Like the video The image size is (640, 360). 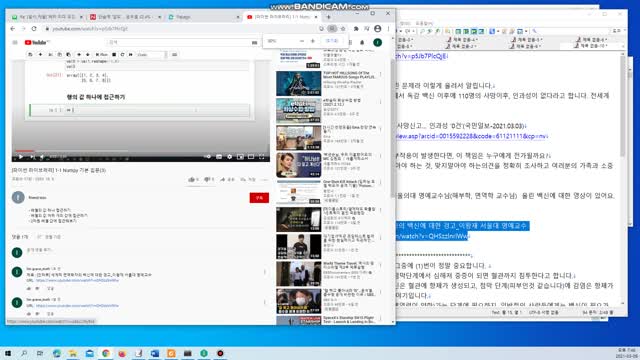pos(193,179)
